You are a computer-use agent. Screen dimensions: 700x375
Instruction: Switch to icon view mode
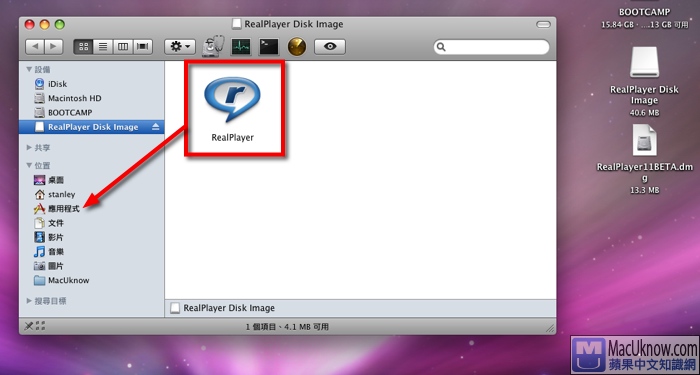click(83, 46)
